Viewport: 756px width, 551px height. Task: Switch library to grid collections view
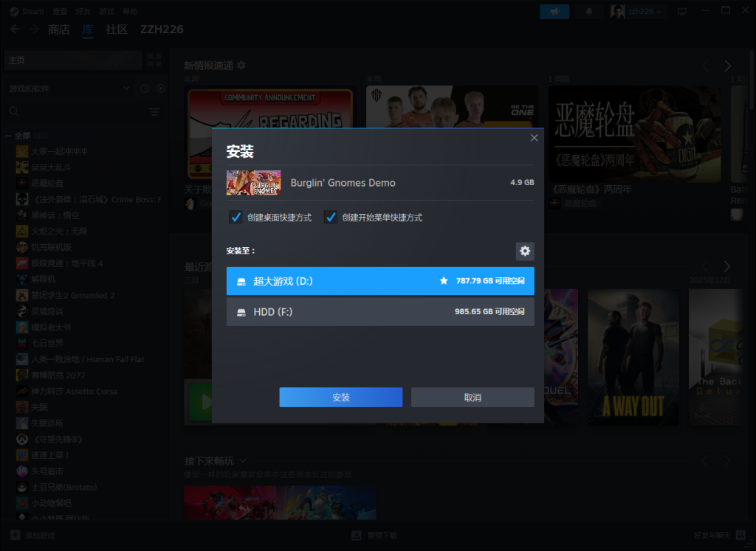[x=154, y=60]
